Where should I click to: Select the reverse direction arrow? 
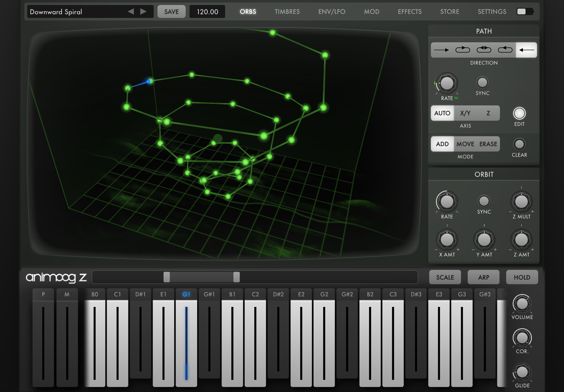[526, 50]
